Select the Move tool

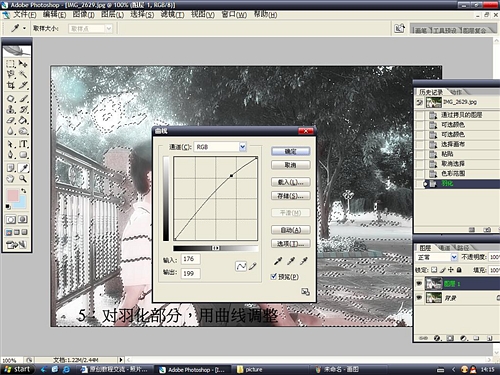point(23,63)
